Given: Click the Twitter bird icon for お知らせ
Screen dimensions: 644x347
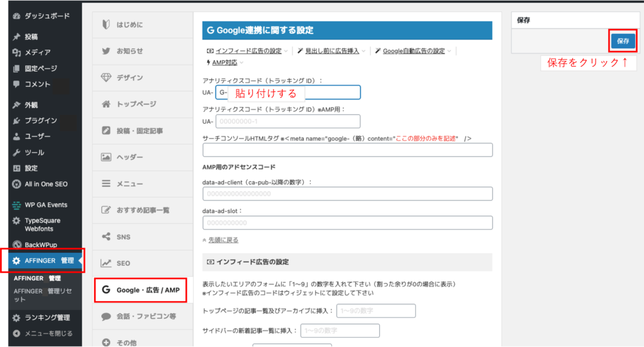Looking at the screenshot, I should coord(106,51).
